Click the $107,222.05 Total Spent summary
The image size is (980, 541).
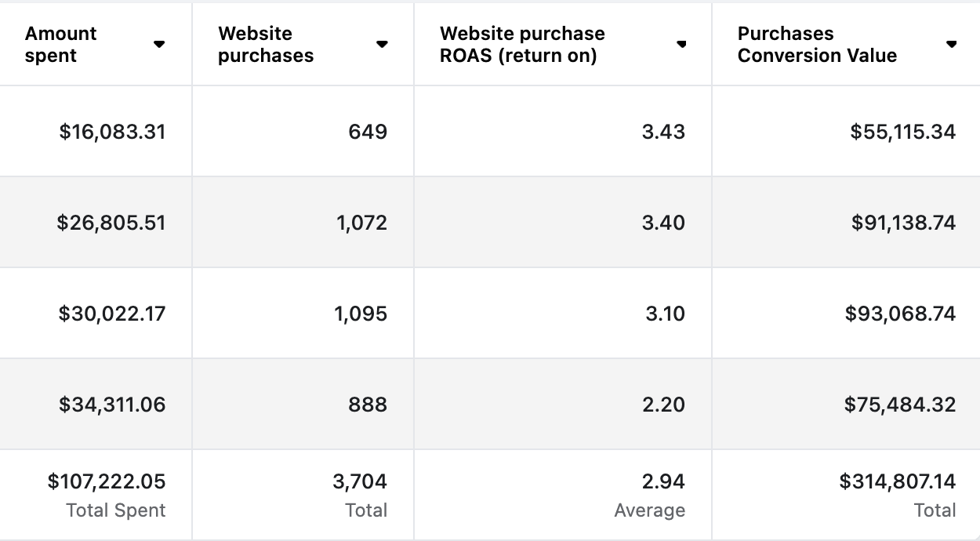tap(107, 481)
